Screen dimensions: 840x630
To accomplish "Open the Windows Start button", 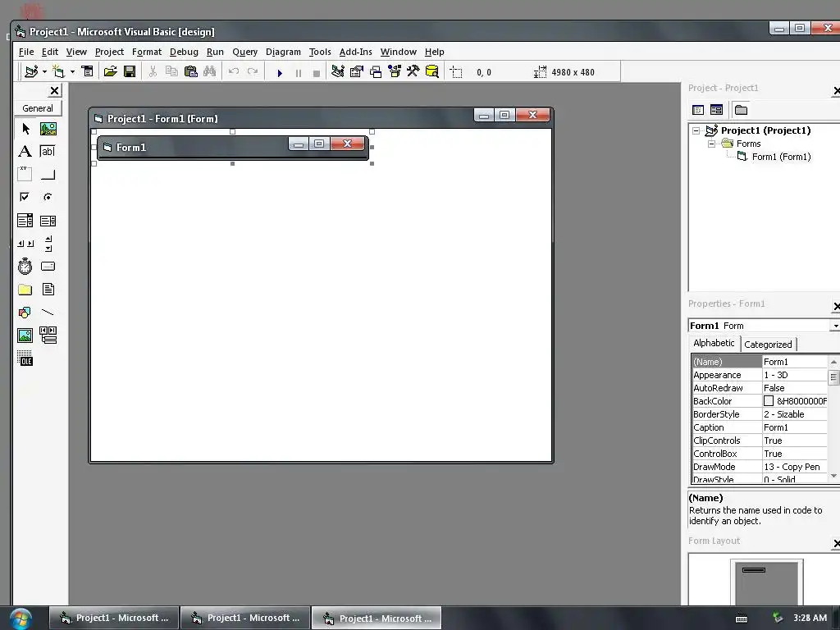I will (x=21, y=619).
